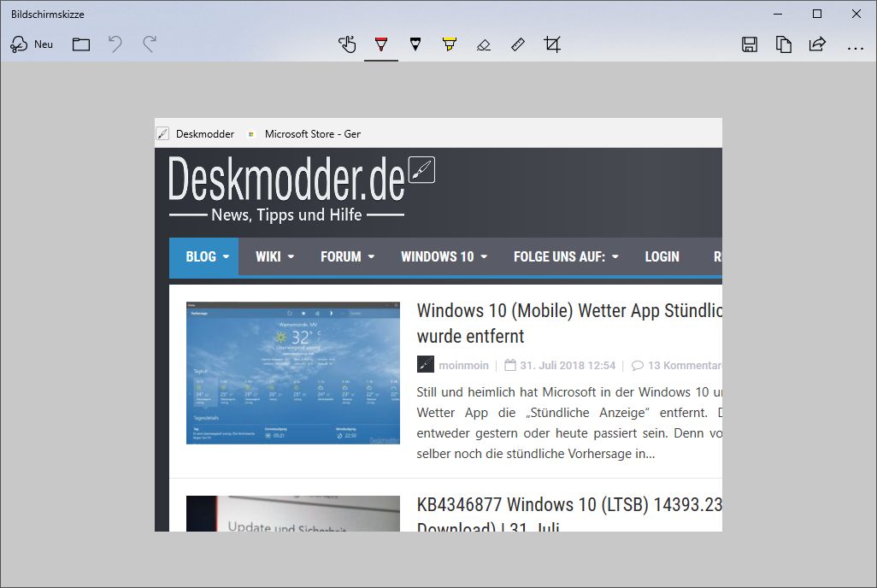Image resolution: width=877 pixels, height=588 pixels.
Task: Click LOGIN in the captured page navigation
Action: [662, 256]
